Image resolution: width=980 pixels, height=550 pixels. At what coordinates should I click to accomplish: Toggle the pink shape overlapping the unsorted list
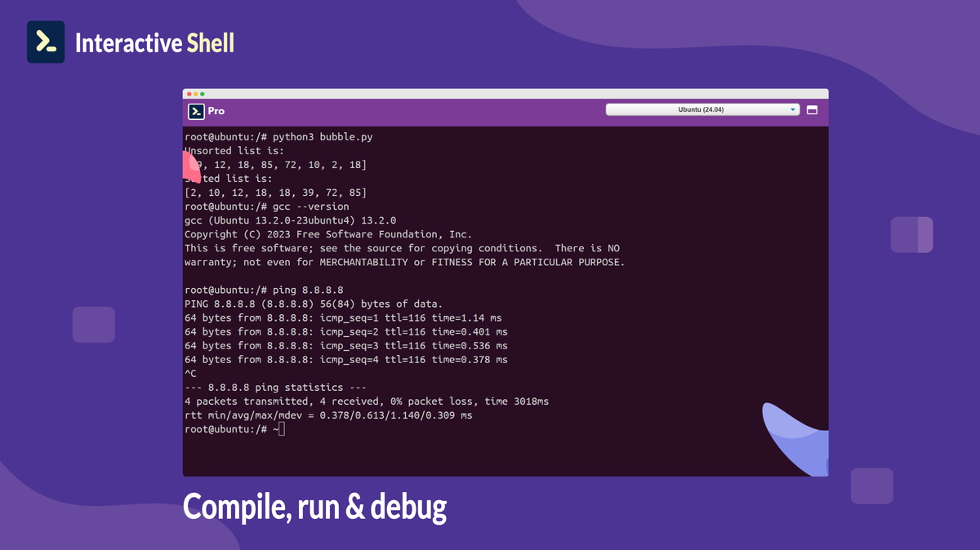189,166
